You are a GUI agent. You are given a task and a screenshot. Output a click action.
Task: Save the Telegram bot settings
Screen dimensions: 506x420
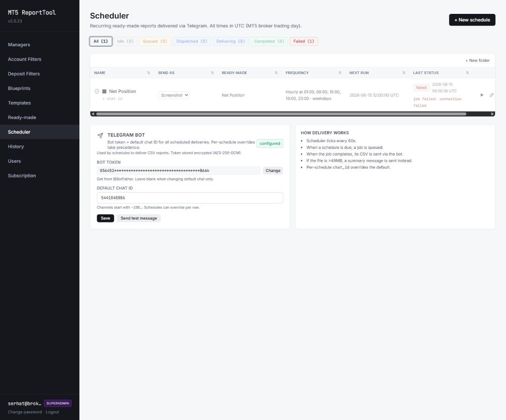[x=105, y=218]
